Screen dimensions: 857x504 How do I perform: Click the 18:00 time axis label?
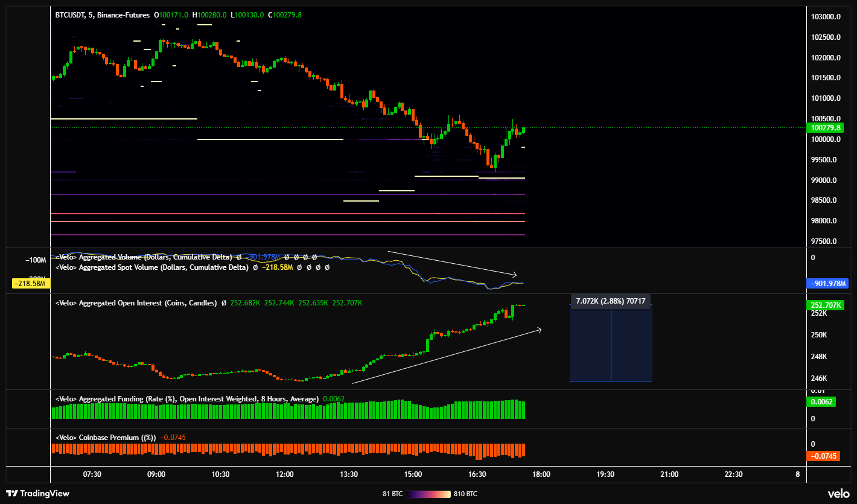coord(541,474)
